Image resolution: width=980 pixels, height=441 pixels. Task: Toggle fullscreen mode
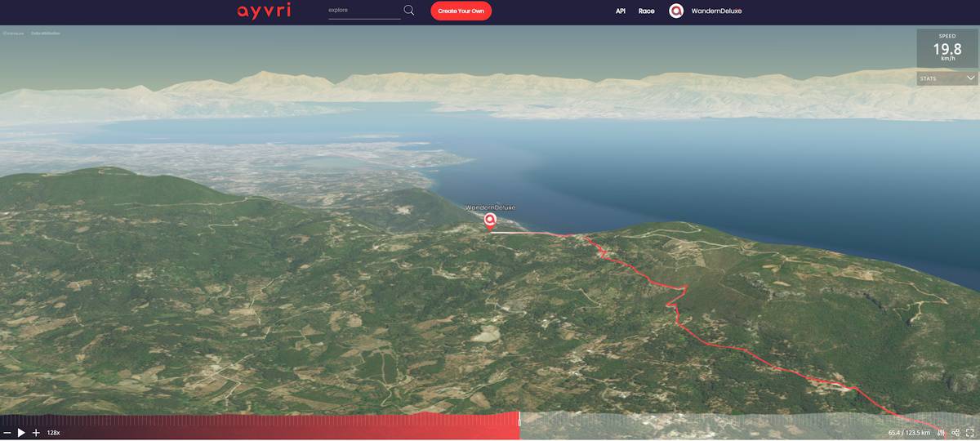(x=969, y=433)
